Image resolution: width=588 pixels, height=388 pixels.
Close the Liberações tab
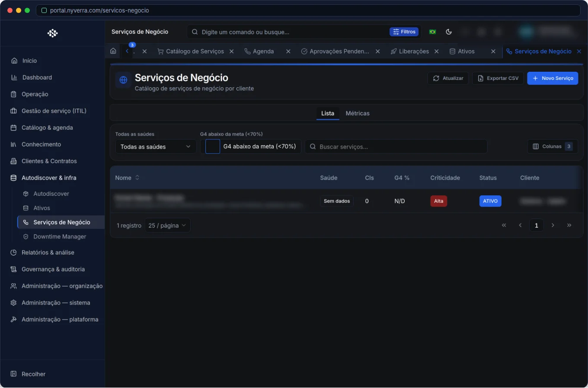[437, 51]
